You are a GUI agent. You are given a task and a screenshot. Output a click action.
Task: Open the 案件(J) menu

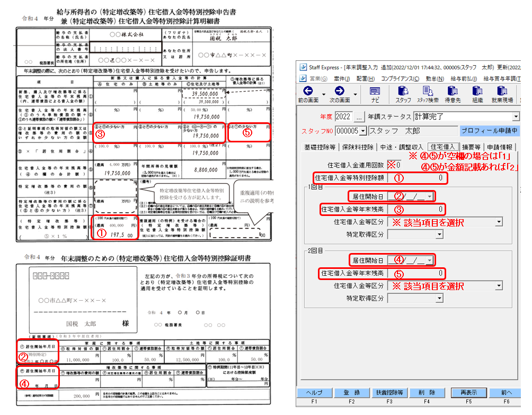[x=342, y=79]
